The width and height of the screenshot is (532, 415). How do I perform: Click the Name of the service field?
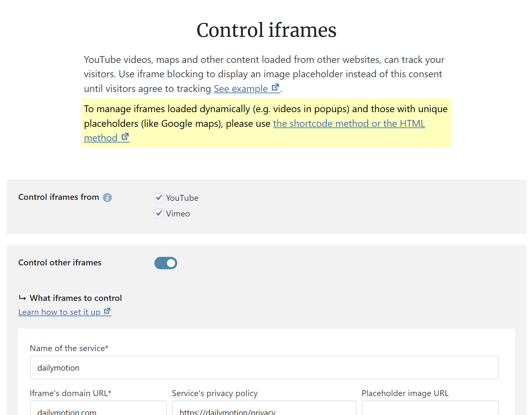tap(264, 367)
